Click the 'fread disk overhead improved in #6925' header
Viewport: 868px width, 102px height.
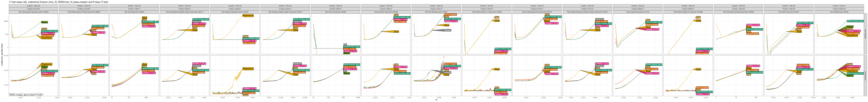pyautogui.click(x=738, y=12)
